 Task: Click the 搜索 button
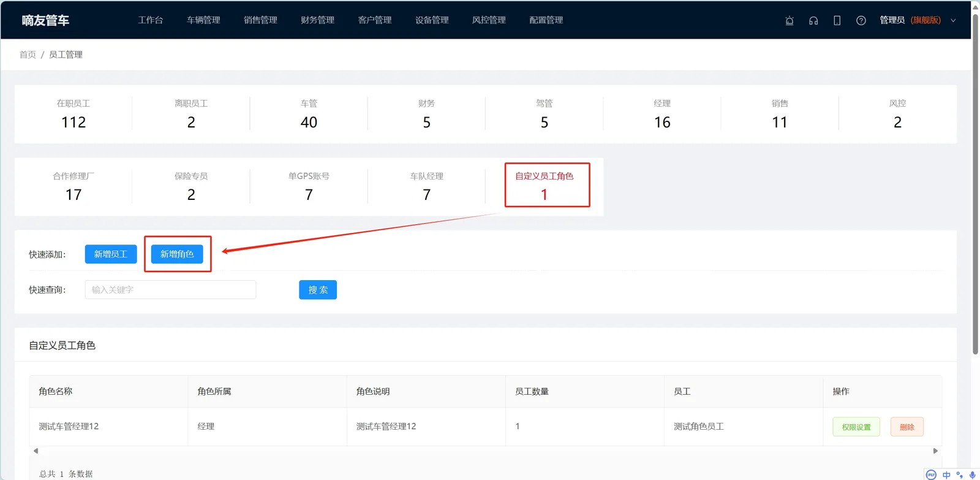point(318,289)
